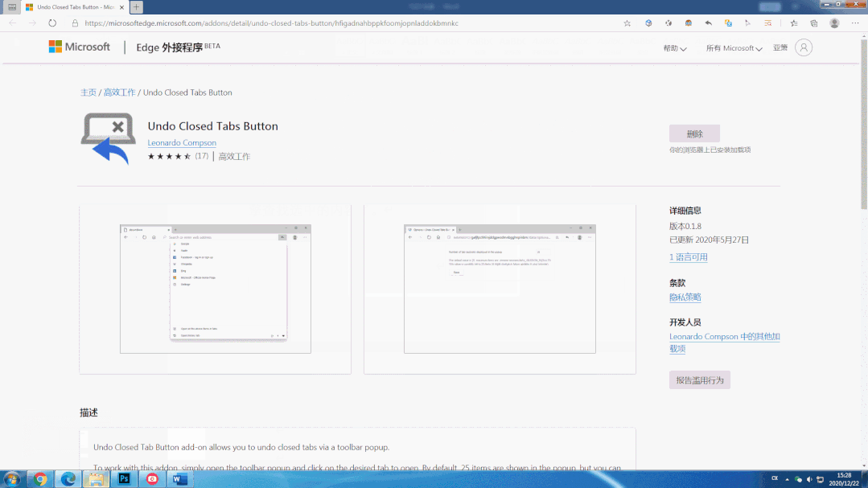Open the second screenshot thumbnail of options page
This screenshot has width=868, height=488.
(x=500, y=289)
